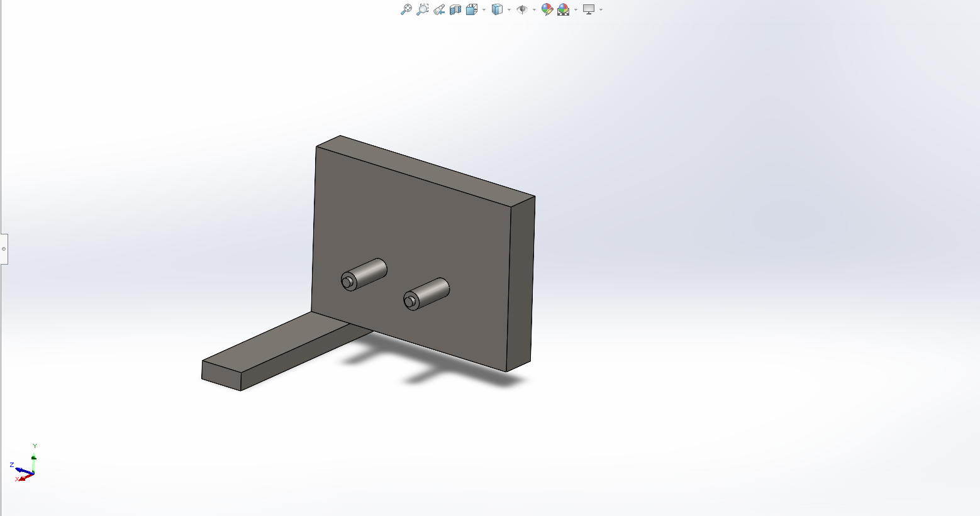Open the Edit Appearance tool
Screen dimensions: 980x516
tap(547, 9)
